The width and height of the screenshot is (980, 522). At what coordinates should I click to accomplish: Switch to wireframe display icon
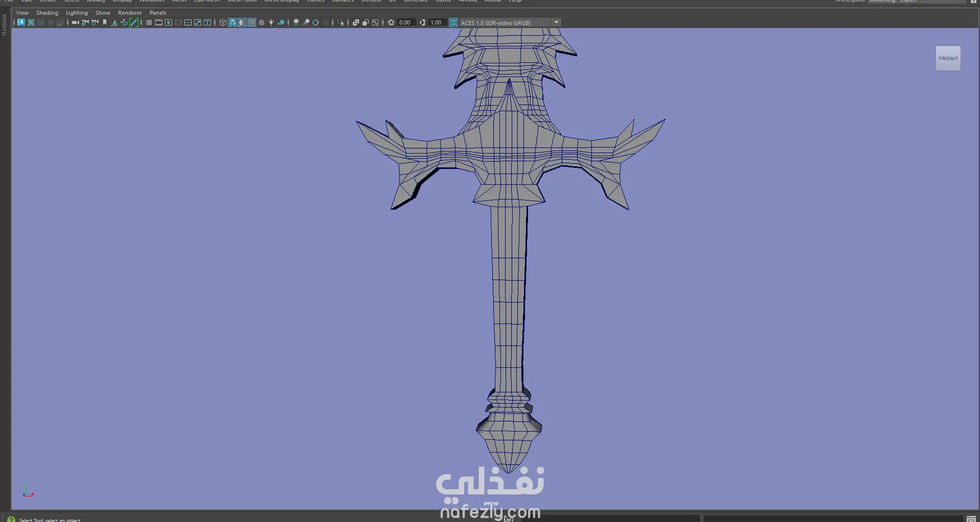point(223,22)
